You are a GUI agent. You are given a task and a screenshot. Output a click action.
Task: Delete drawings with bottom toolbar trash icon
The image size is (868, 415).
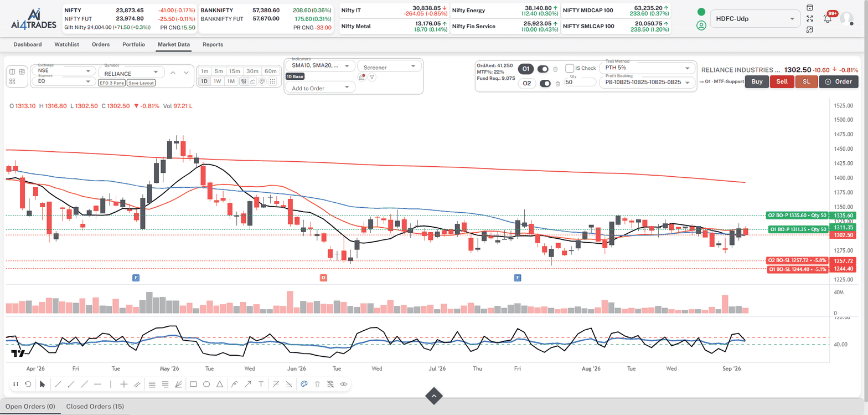click(317, 384)
